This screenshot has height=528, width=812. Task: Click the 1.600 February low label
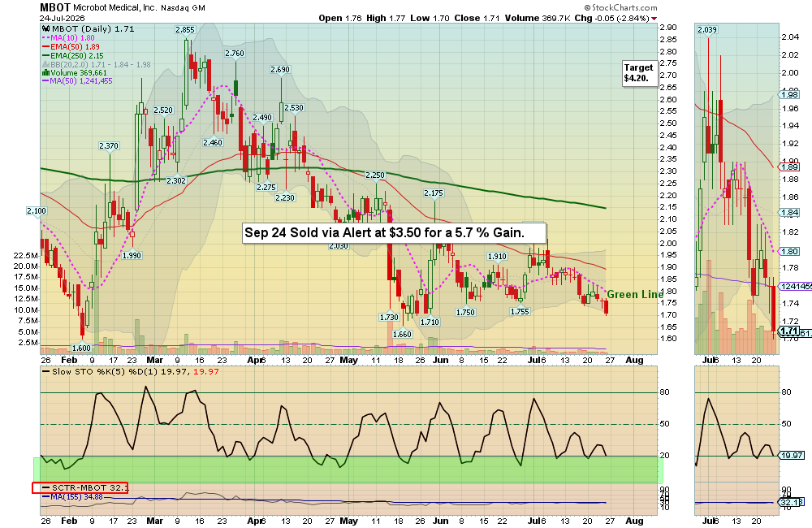pyautogui.click(x=81, y=348)
